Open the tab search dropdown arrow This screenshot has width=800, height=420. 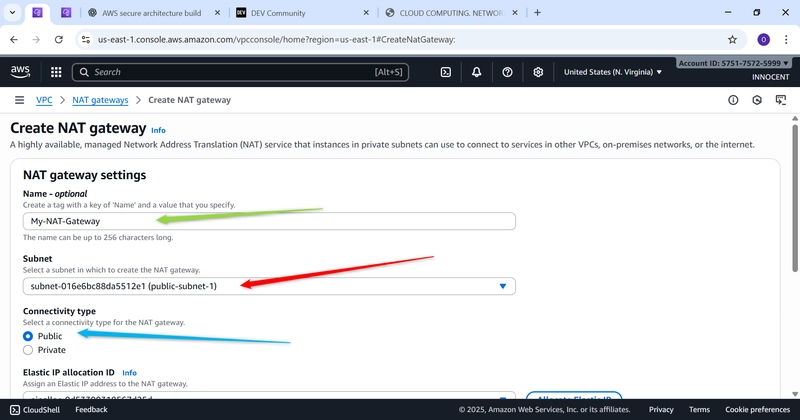pos(12,13)
